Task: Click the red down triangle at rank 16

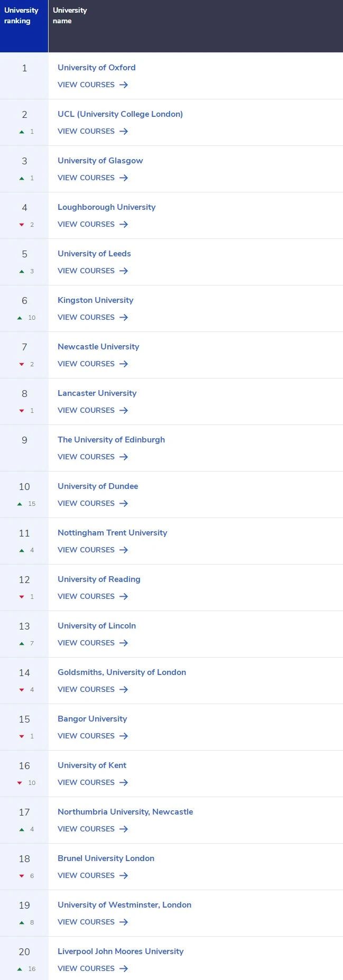Action: 20,783
